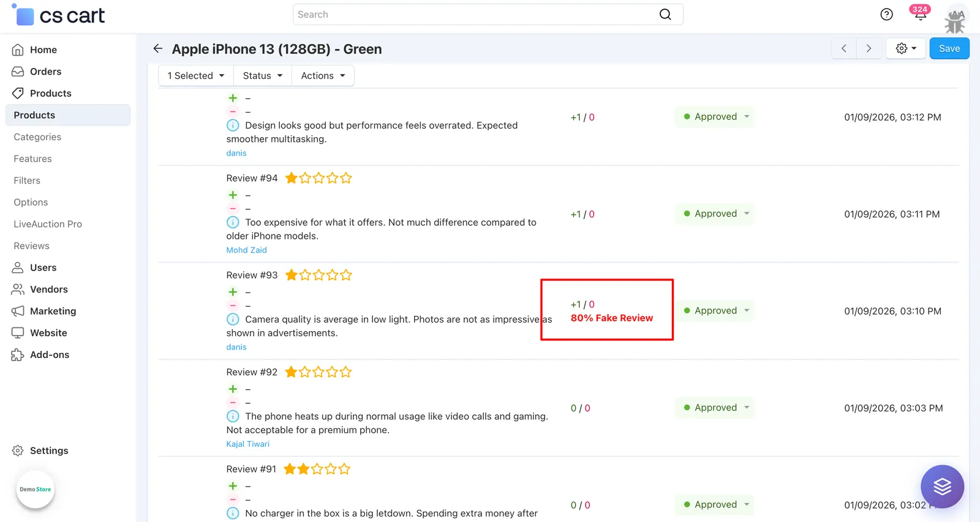
Task: Click the info icon on Review #92
Action: coord(233,416)
